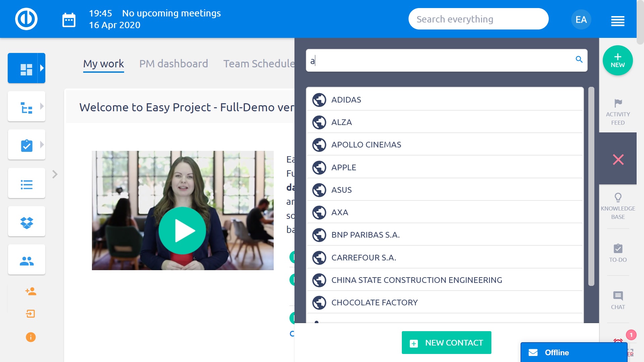
Task: Click the orange add-user icon
Action: click(31, 291)
